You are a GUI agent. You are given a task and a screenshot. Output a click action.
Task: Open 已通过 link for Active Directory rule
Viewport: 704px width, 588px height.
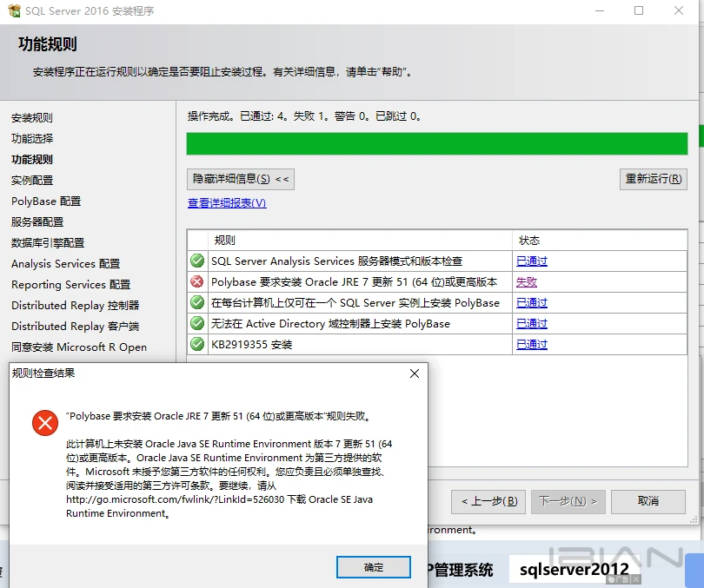point(532,324)
